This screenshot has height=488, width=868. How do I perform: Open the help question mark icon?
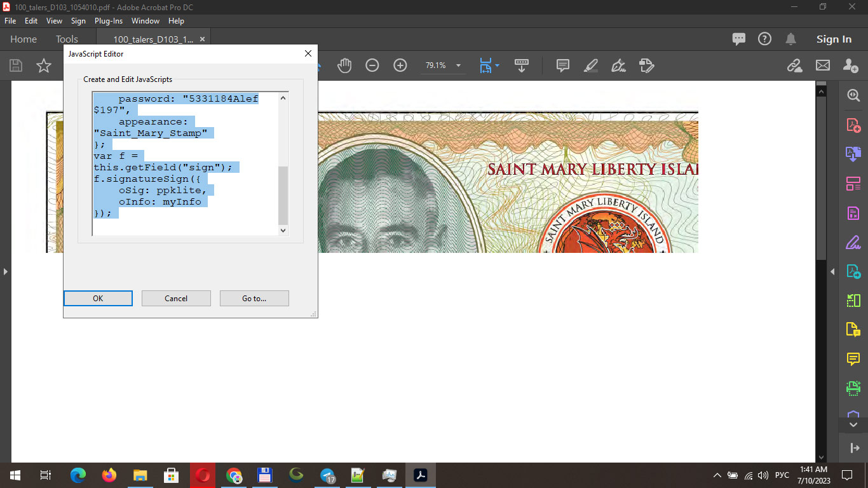pyautogui.click(x=764, y=39)
